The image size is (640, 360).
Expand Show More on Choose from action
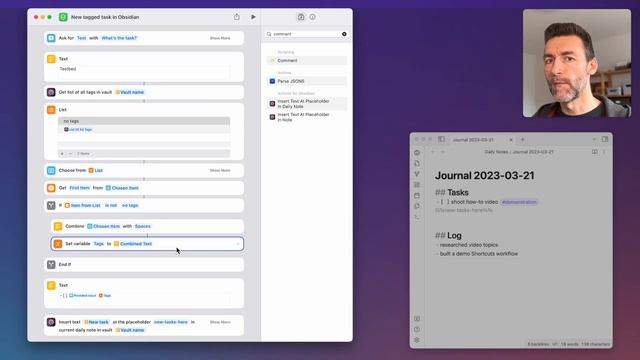tap(220, 170)
